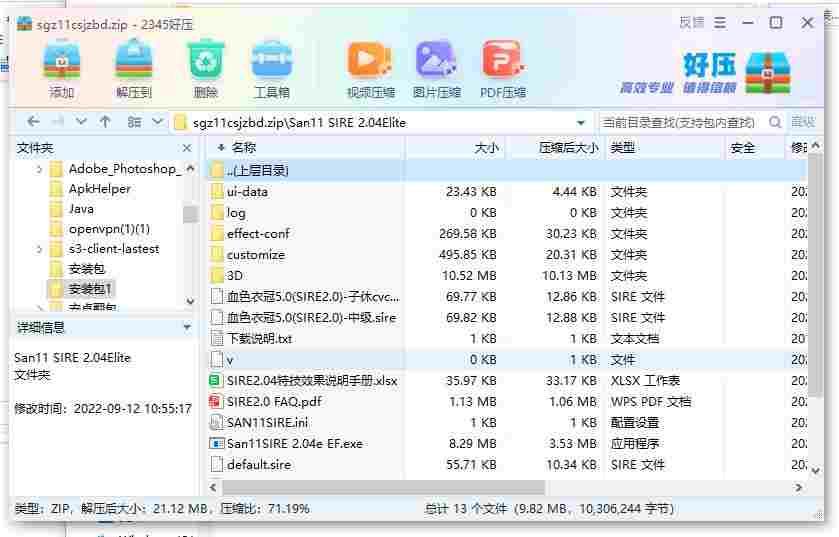Select the ui-data folder icon
Viewport: 839px width, 537px height.
pyautogui.click(x=217, y=191)
